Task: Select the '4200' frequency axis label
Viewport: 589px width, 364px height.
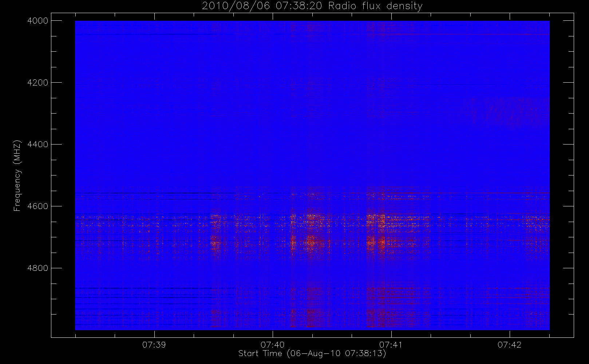Action: tap(38, 83)
